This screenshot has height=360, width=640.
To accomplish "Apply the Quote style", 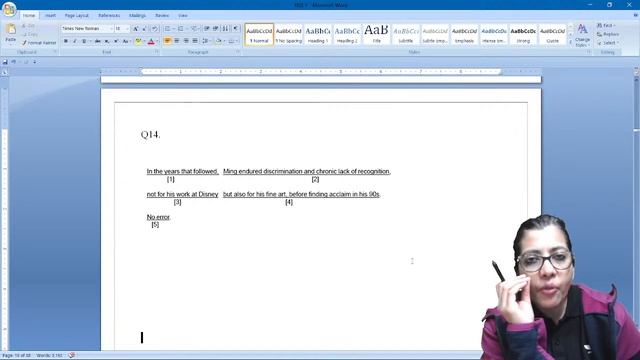I will (x=553, y=34).
